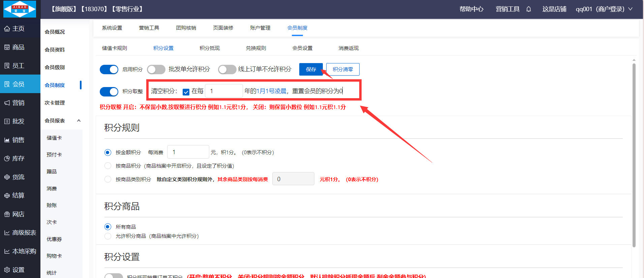Click the 网店 shop icon in sidebar
This screenshot has width=644, height=278.
click(7, 214)
